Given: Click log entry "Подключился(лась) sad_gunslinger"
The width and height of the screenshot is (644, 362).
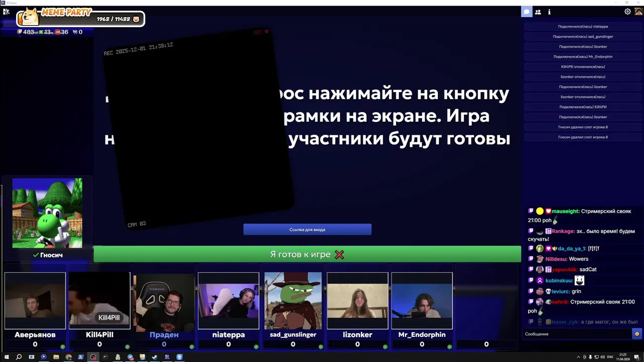Looking at the screenshot, I should tap(583, 36).
